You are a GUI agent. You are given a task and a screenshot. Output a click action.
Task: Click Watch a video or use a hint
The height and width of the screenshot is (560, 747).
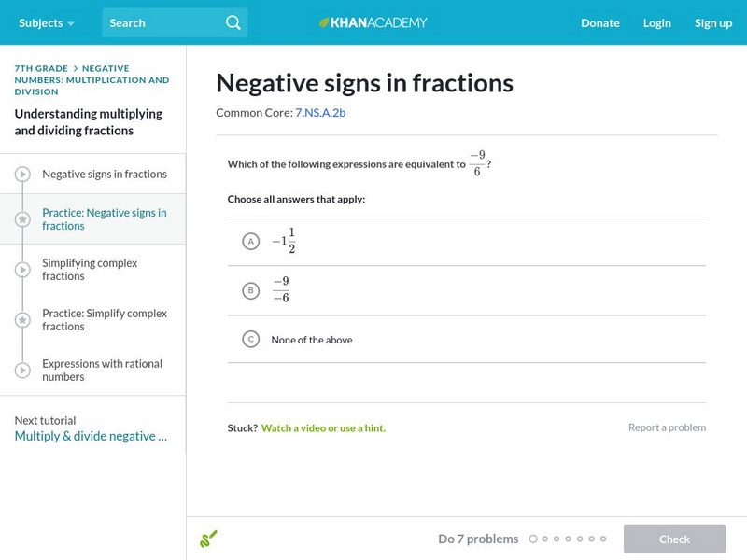pos(323,428)
